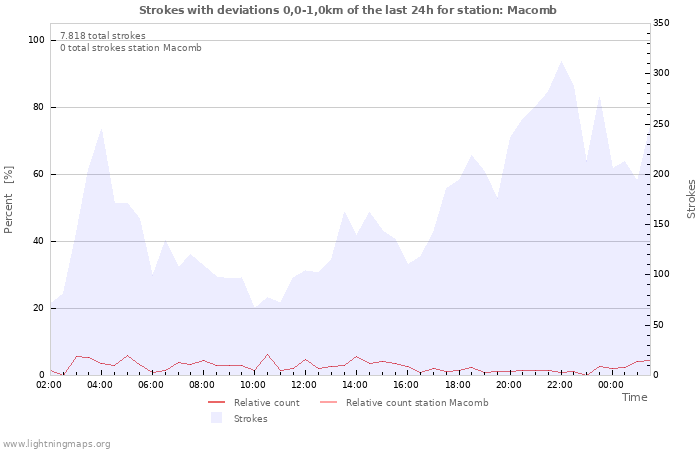Click the Time axis label
The height and width of the screenshot is (450, 700).
(634, 397)
